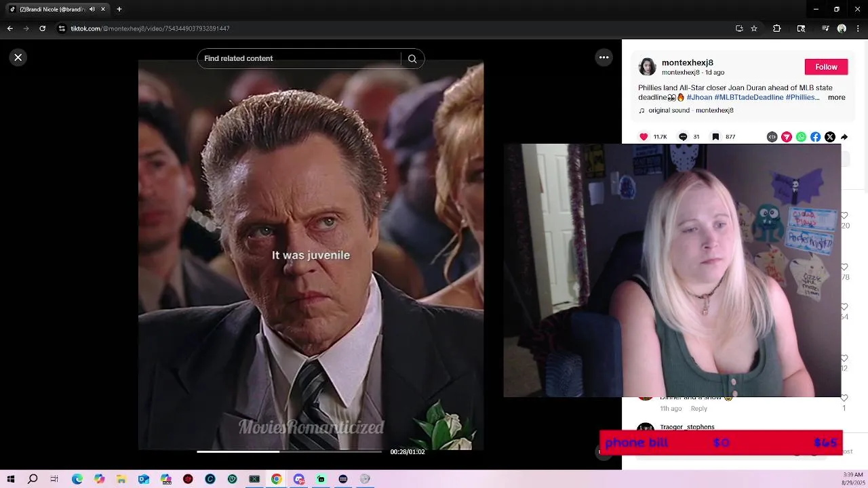The image size is (868, 488).
Task: Select the Brandi Nicole TikTok tab
Action: (x=57, y=9)
